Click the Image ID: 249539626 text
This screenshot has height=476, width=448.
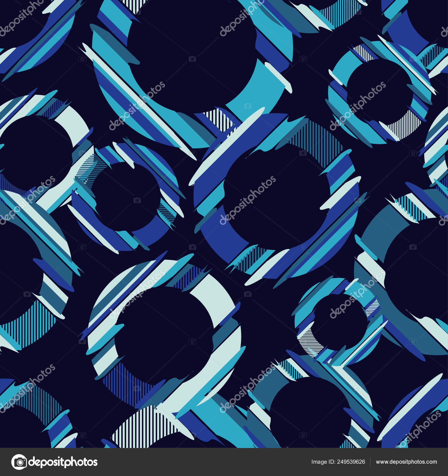point(338,462)
